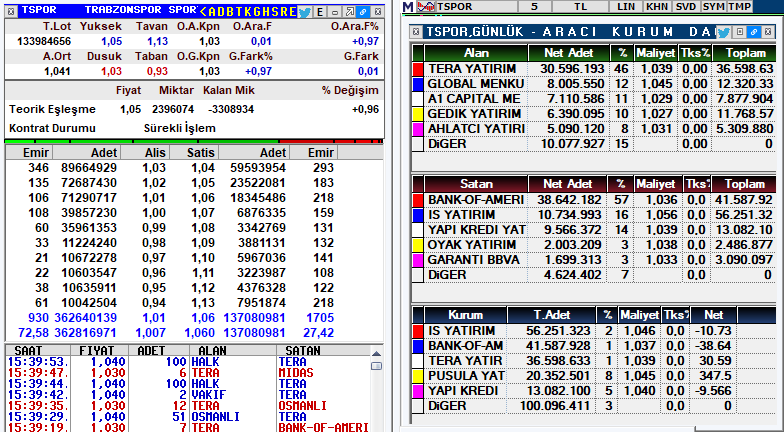Click the yellow letter A shortcut in title bar
Image resolution: width=784 pixels, height=432 pixels.
[x=212, y=12]
